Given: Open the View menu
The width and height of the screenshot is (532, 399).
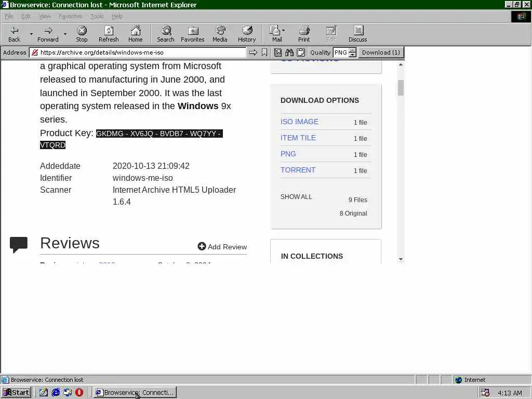Looking at the screenshot, I should coord(45,16).
